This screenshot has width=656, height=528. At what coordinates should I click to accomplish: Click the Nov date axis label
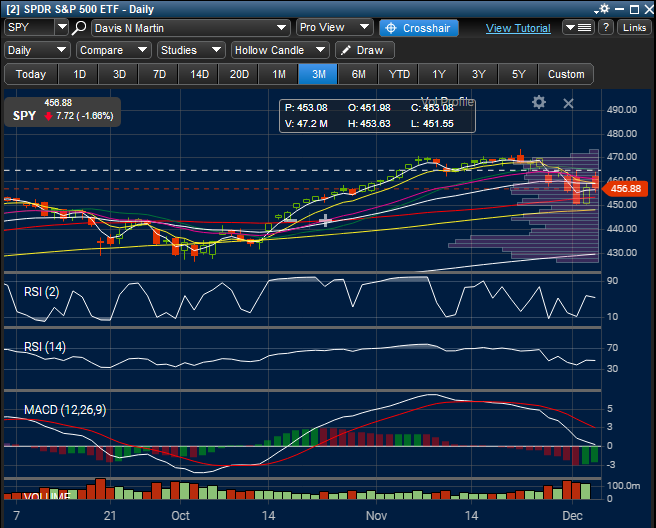coord(376,515)
